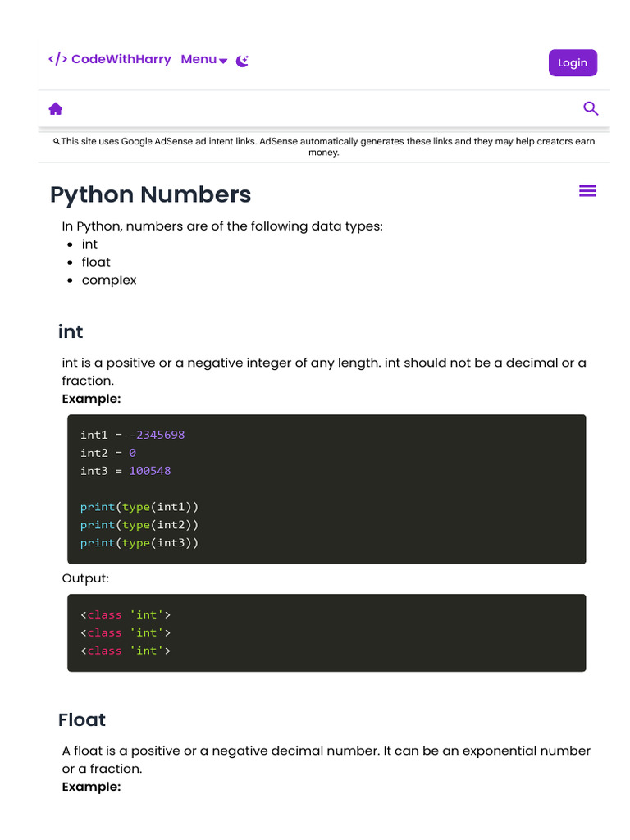Select the "int" bullet list item
This screenshot has height=840, width=630.
(89, 244)
